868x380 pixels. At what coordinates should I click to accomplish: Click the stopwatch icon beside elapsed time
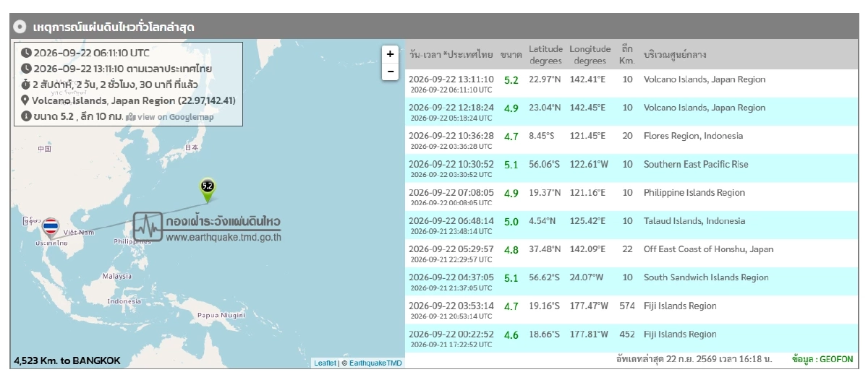26,85
